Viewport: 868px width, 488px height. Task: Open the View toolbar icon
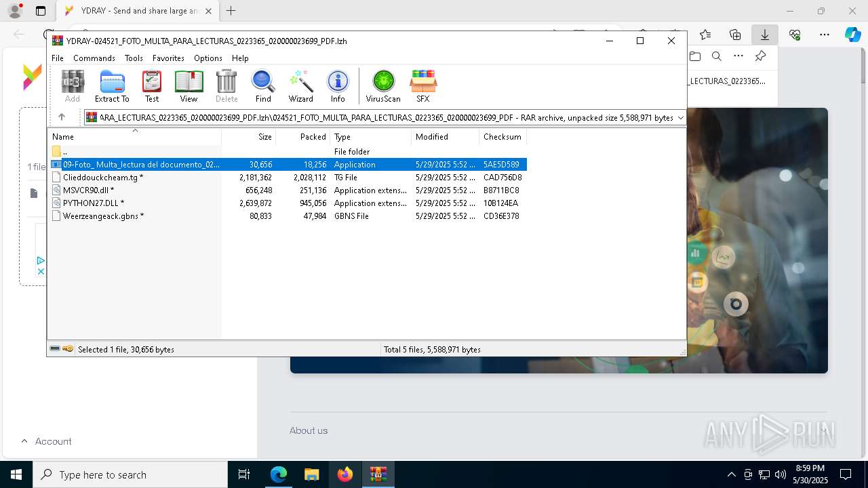(189, 86)
